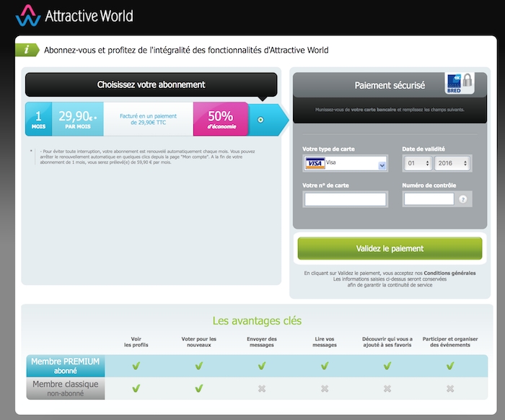Viewport: 505px width, 420px height.
Task: Click the Lire vos messages column header
Action: point(325,342)
